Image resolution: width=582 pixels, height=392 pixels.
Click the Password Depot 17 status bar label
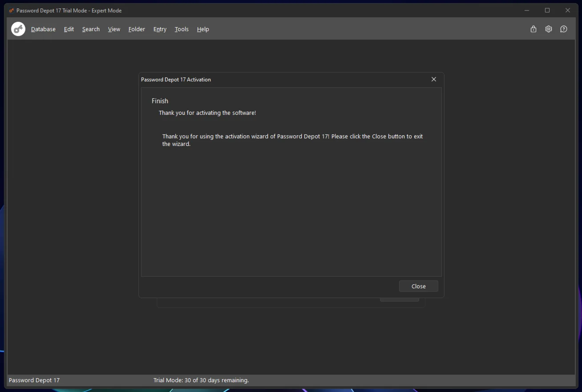click(34, 380)
